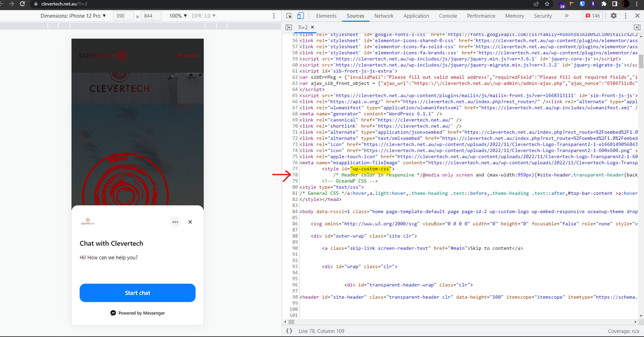Image resolution: width=644 pixels, height=337 pixels.
Task: Show more DevTools tabs via the chevron
Action: [x=566, y=16]
